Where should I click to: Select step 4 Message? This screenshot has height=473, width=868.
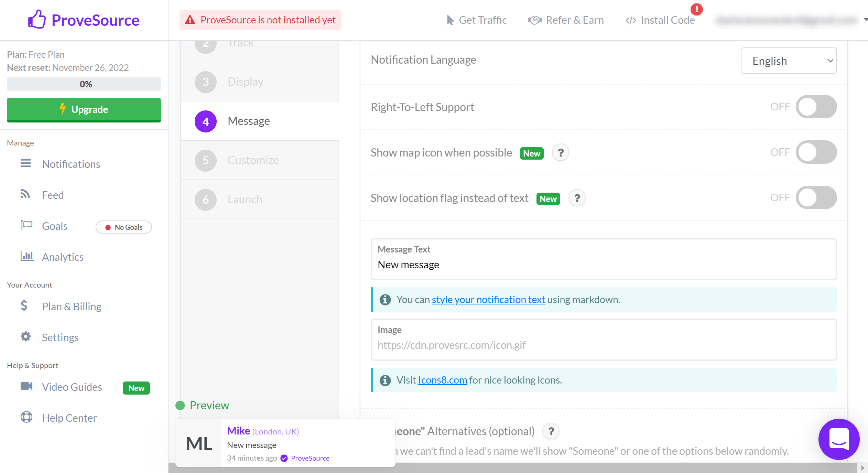coord(260,121)
